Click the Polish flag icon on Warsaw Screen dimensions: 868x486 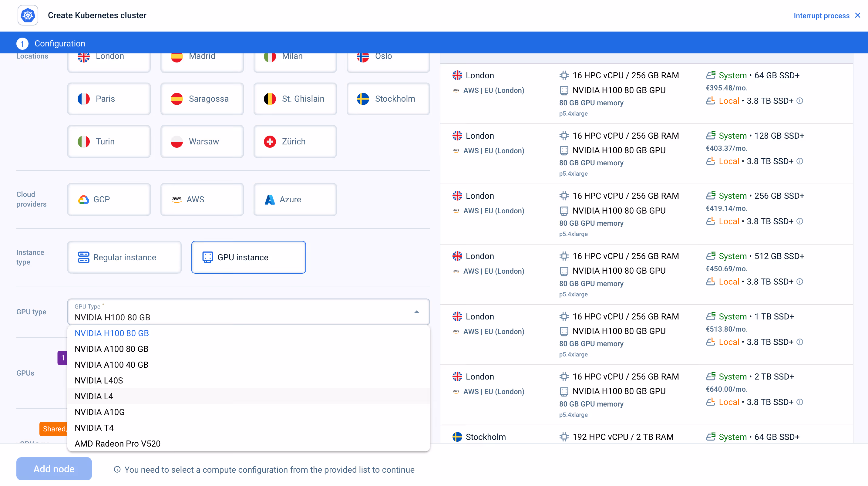click(x=177, y=142)
